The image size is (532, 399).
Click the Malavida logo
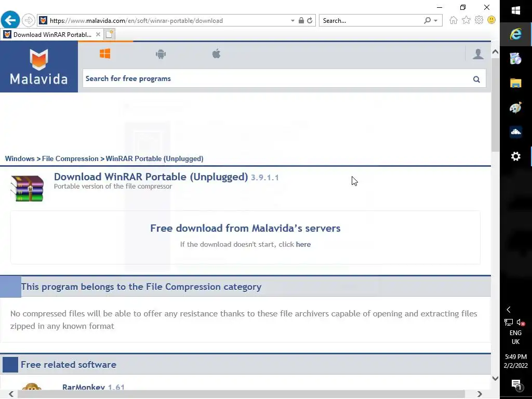pos(38,67)
